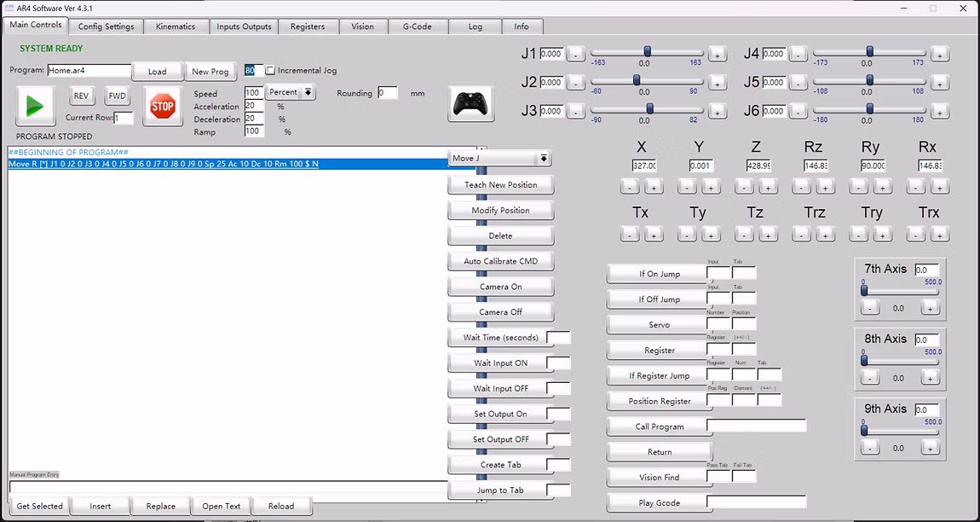Turn the Camera On

point(500,287)
